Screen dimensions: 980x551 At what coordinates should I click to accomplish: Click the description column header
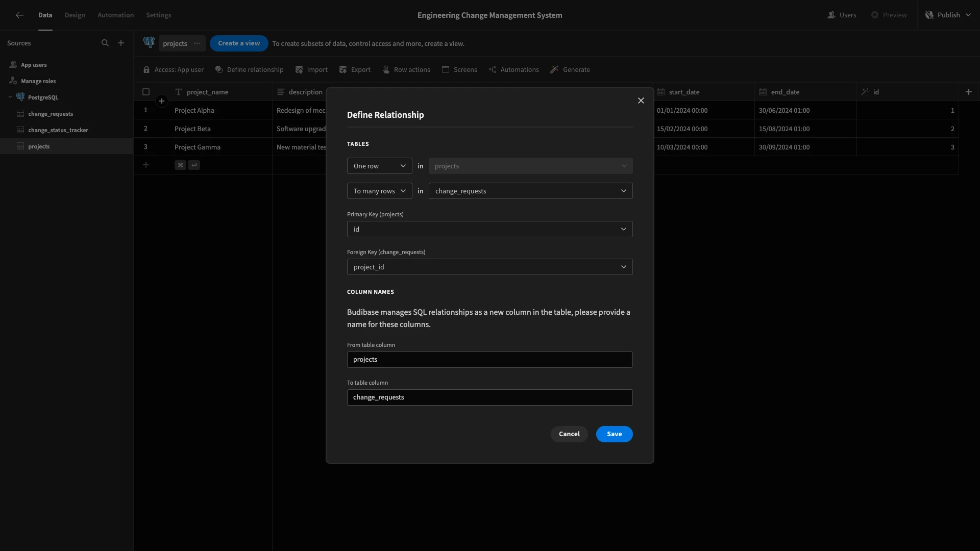[300, 92]
